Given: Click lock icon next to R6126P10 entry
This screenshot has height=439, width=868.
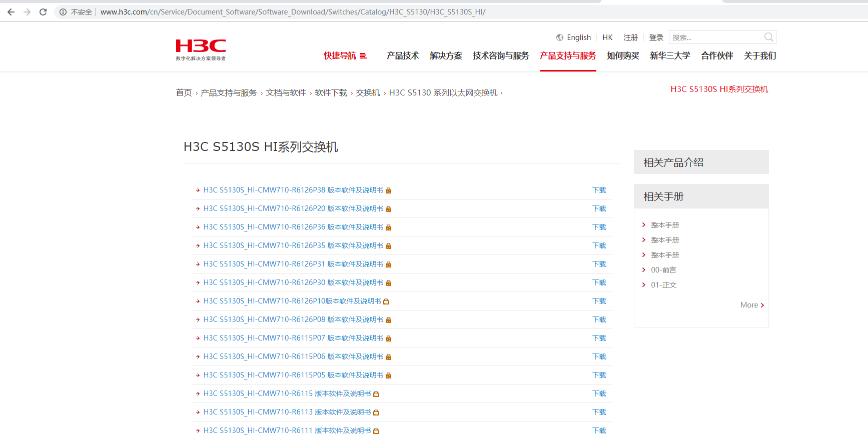Looking at the screenshot, I should click(x=386, y=301).
